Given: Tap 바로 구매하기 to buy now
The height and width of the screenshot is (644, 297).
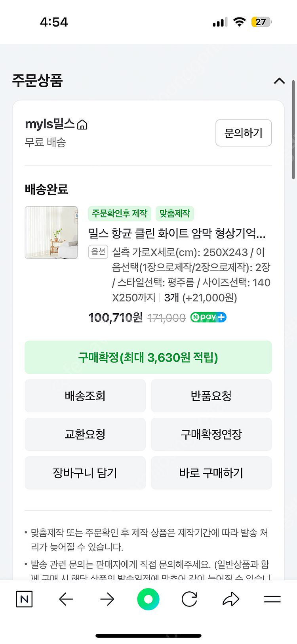Looking at the screenshot, I should (211, 473).
